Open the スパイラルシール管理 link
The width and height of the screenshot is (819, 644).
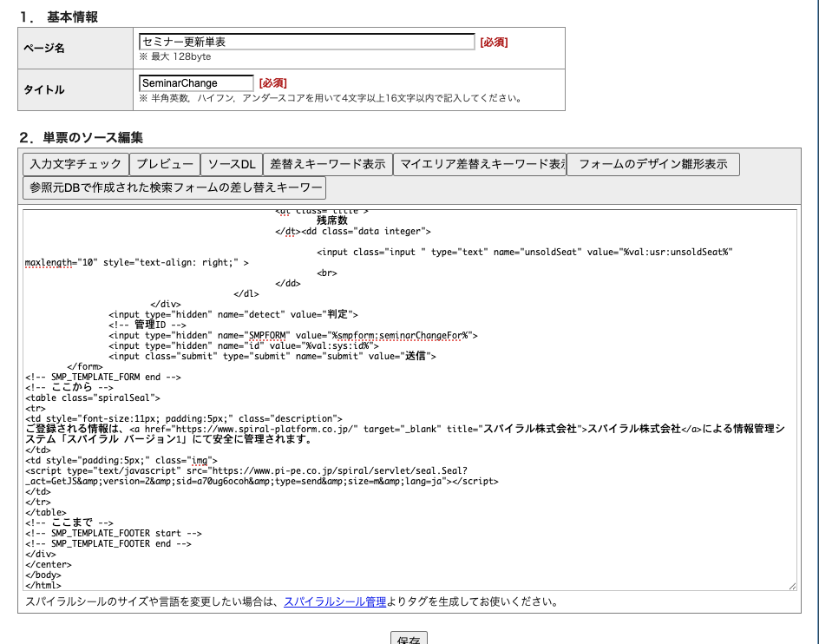tap(335, 601)
